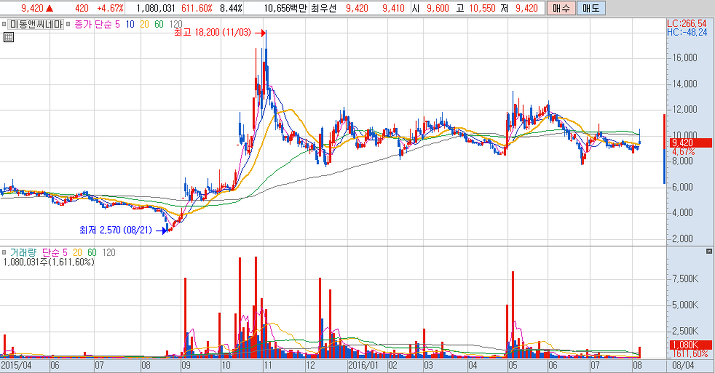Click the 1,080,031 volume figure in the top bar
Image resolution: width=715 pixels, height=373 pixels.
point(155,8)
